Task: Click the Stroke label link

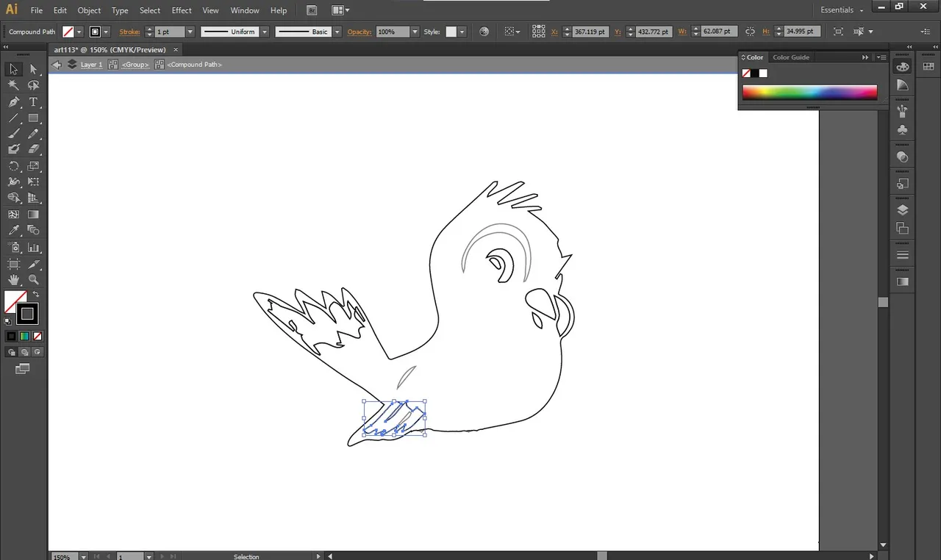Action: [x=129, y=32]
